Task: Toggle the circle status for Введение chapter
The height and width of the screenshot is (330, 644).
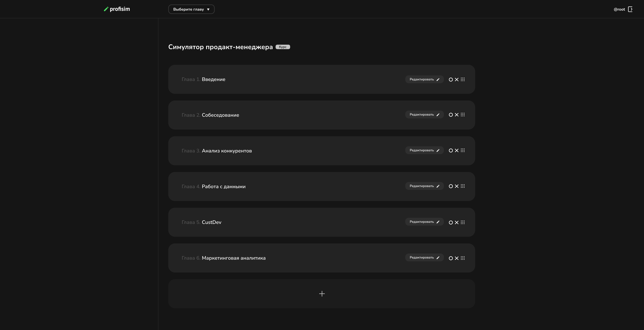Action: [x=451, y=79]
